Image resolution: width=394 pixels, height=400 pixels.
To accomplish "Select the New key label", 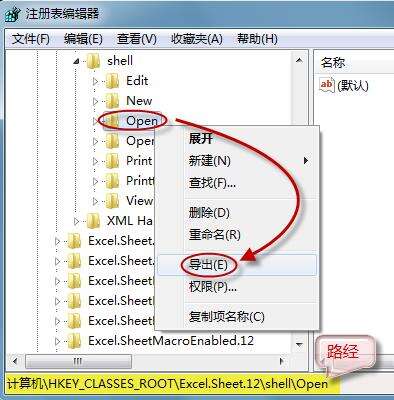I will pos(139,101).
